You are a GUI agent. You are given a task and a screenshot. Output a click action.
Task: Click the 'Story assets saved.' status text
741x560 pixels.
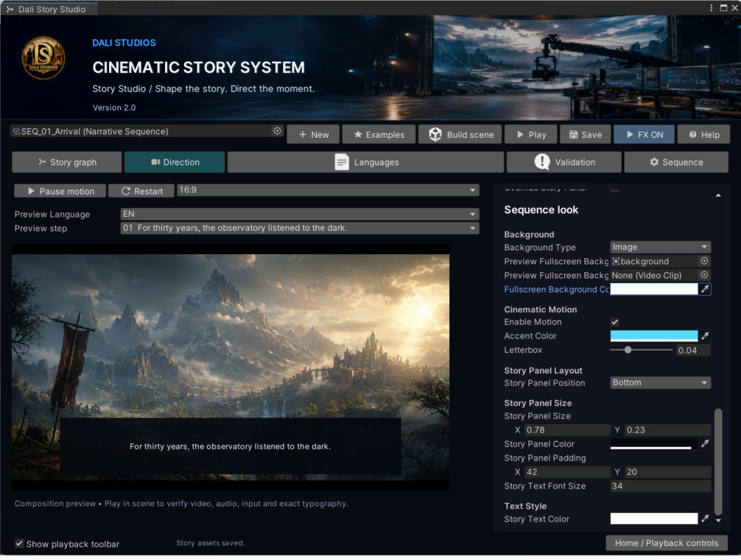point(211,543)
